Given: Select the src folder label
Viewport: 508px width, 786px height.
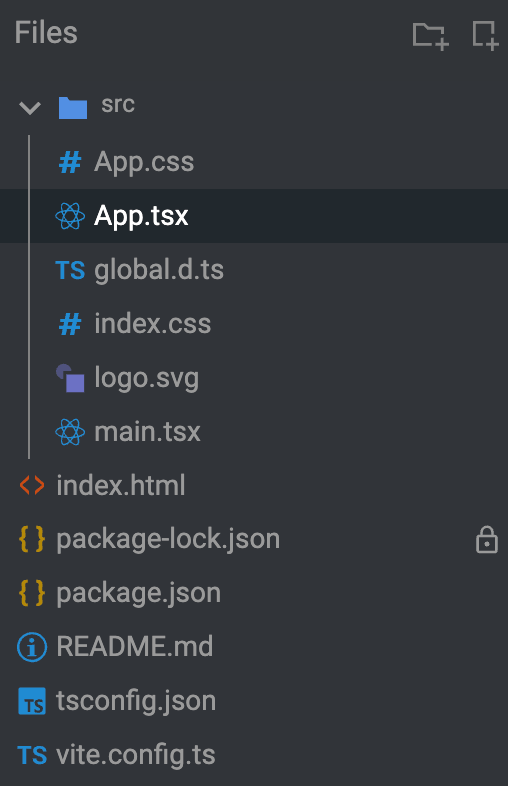Looking at the screenshot, I should [x=118, y=104].
